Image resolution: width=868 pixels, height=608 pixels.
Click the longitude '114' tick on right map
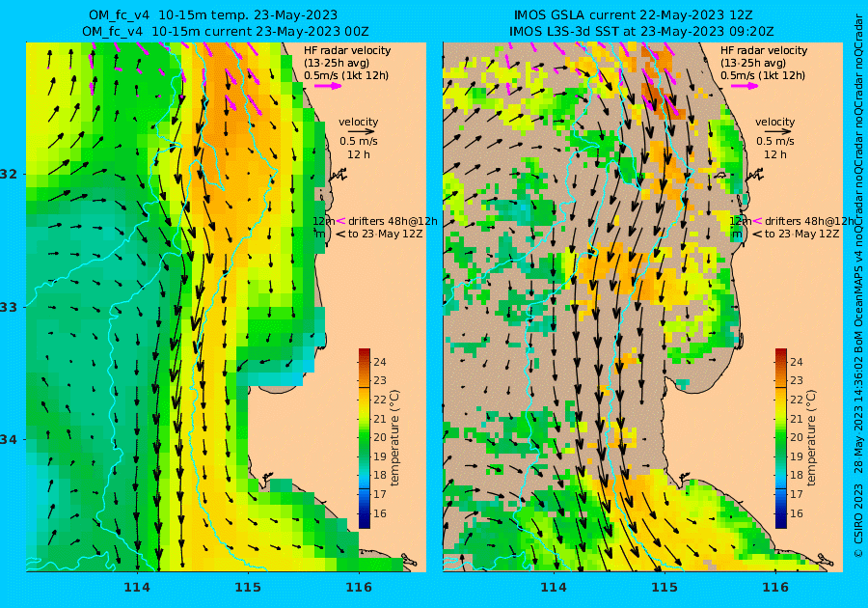click(x=554, y=587)
